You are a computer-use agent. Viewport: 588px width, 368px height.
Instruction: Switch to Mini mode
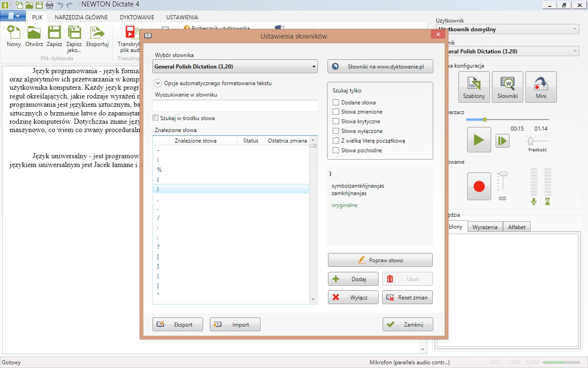pos(541,87)
